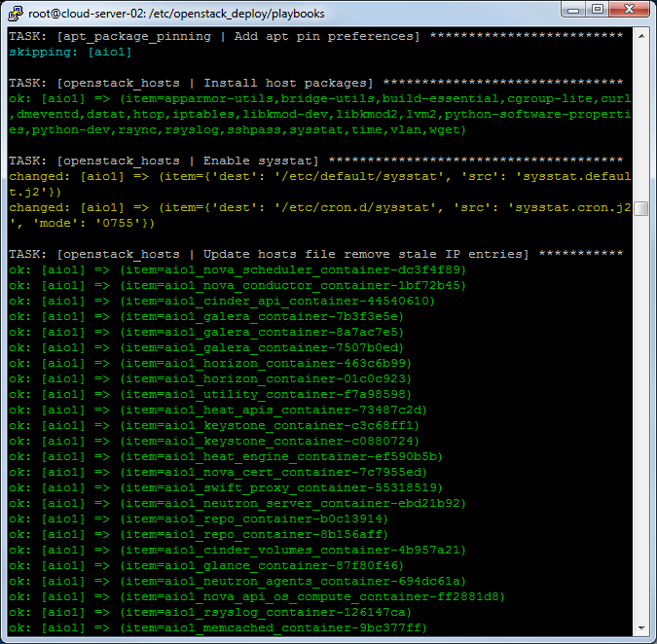The height and width of the screenshot is (644, 657).
Task: Click the neutron_server_container-ebd21b92 line
Action: click(237, 503)
